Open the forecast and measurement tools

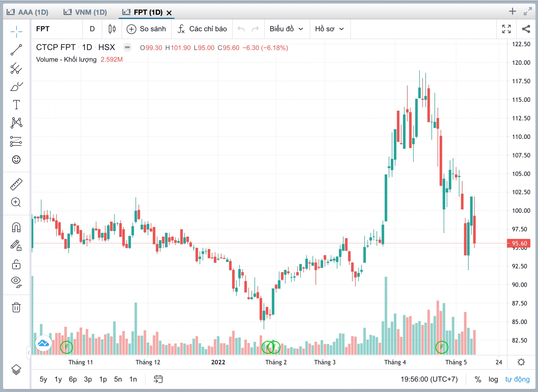tap(16, 141)
